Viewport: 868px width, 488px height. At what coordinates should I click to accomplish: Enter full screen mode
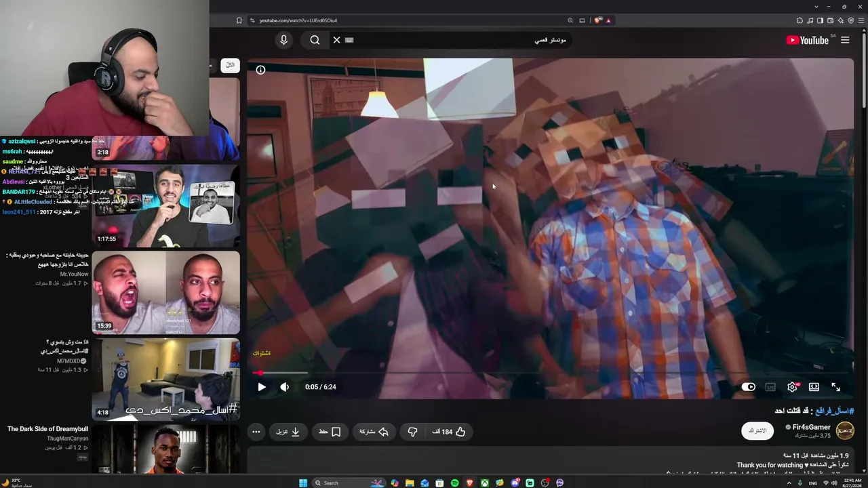pos(836,387)
